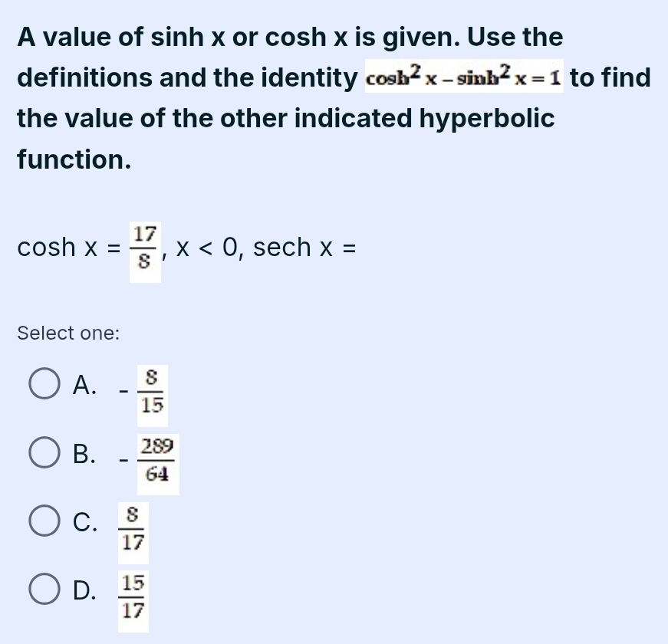Click the cosh² x − sinh² x = 1 formula

pyautogui.click(x=464, y=78)
